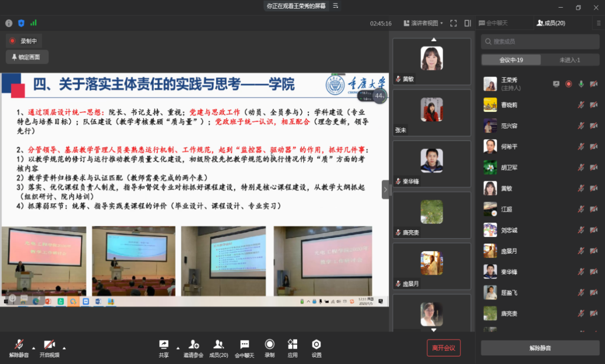Open the speaker view dropdown
The height and width of the screenshot is (364, 605).
pyautogui.click(x=423, y=23)
